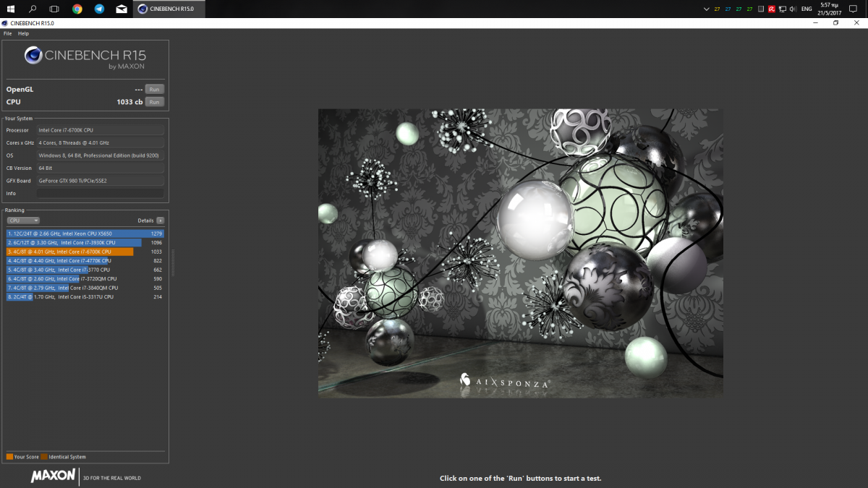Select the i5-3317U ranking row
Viewport: 868px width, 488px height.
point(85,297)
